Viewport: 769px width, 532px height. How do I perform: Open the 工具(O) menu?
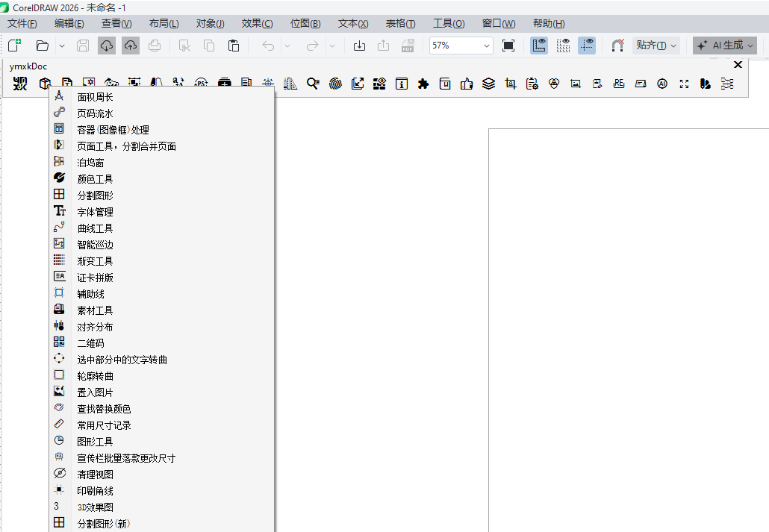point(449,24)
